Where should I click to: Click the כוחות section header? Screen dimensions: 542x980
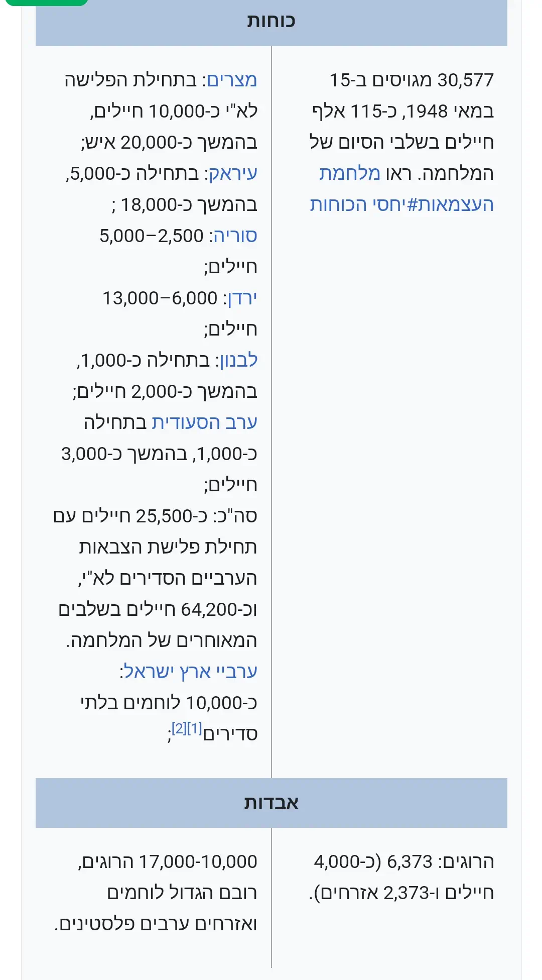[x=271, y=21]
